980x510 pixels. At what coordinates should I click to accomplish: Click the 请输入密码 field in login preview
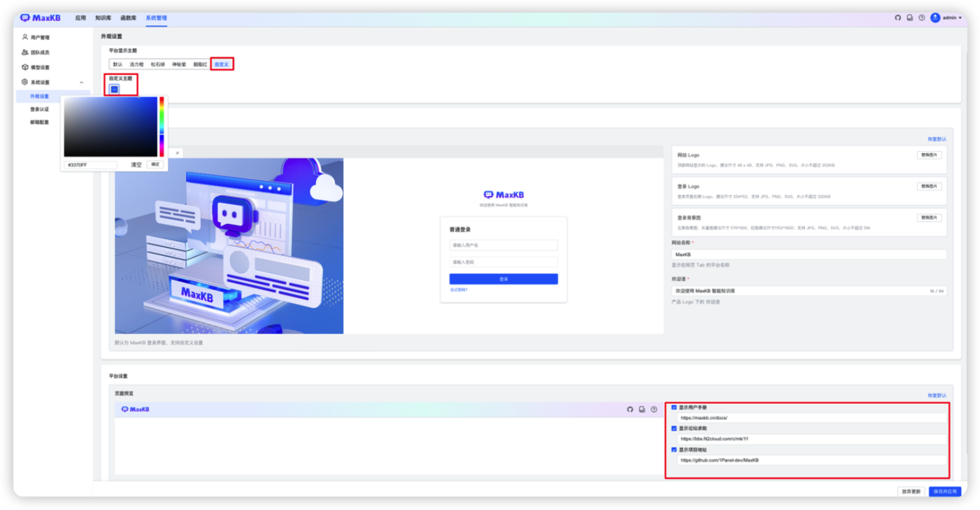[x=503, y=262]
